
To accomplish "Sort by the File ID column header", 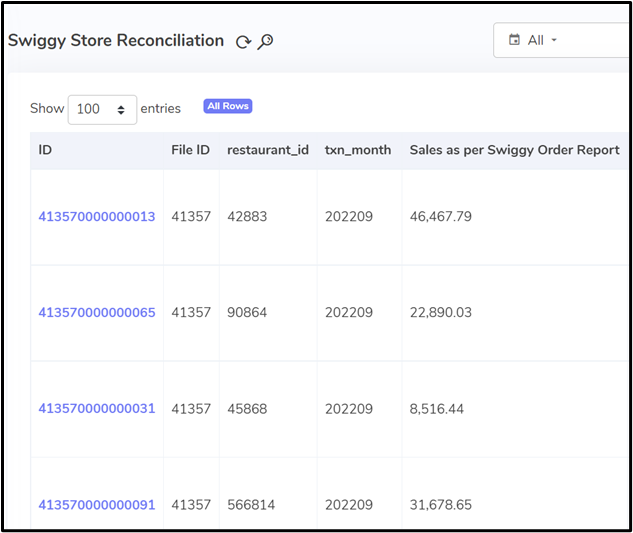I will tap(191, 150).
